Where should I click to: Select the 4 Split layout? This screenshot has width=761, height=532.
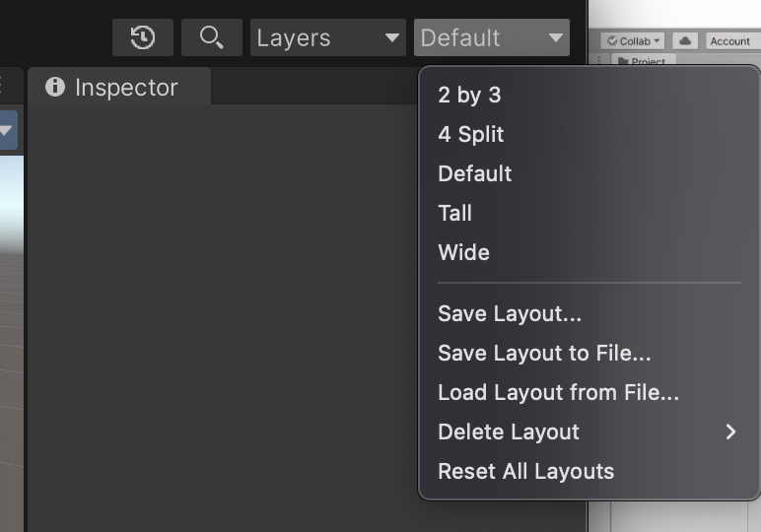[589, 134]
